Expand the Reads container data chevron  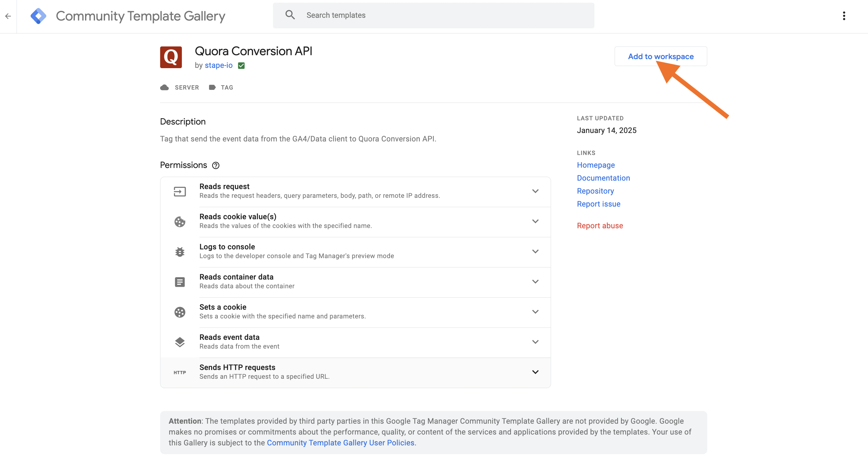tap(535, 281)
